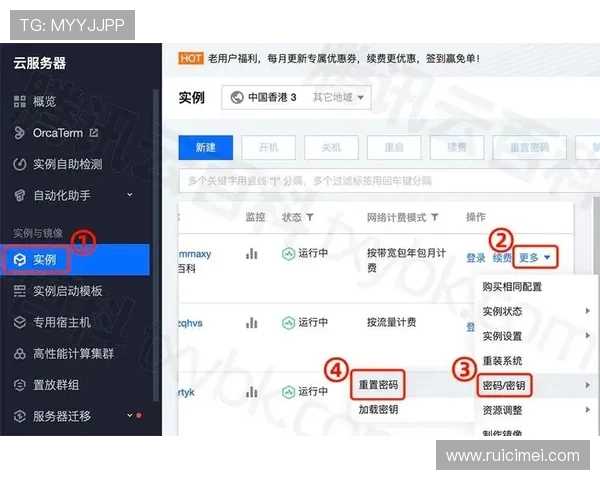Viewport: 600px width, 480px height.
Task: Click the OrcaTerm logo icon
Action: 20,133
